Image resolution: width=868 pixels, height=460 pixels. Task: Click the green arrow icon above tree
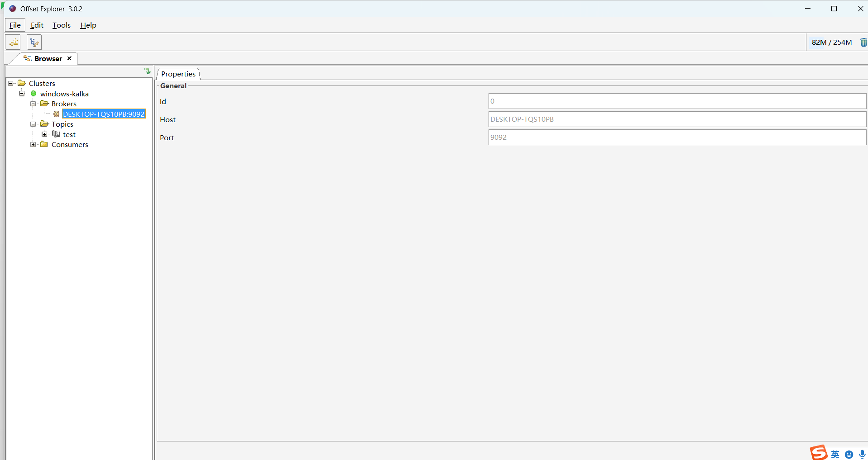pos(148,71)
